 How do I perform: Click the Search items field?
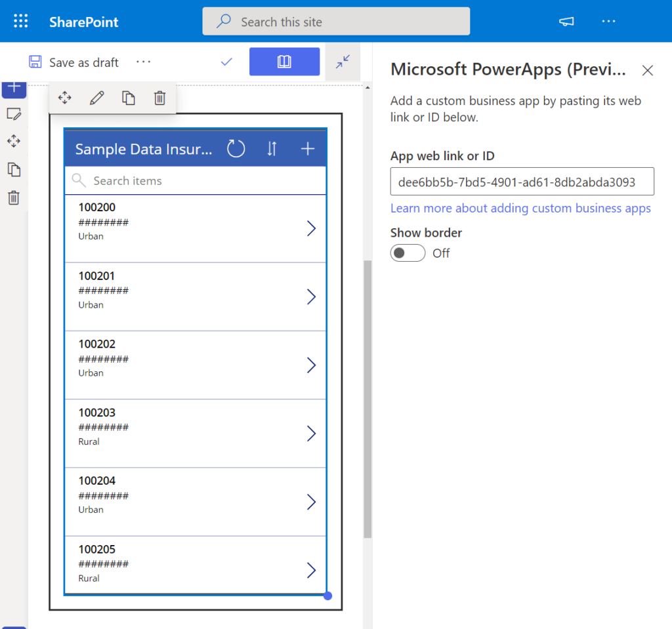coord(196,181)
